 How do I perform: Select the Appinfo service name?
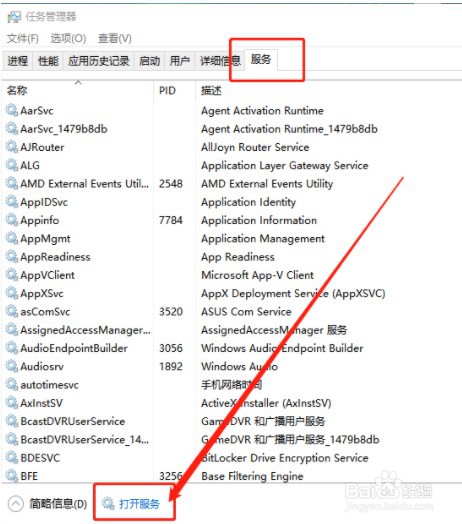(x=39, y=220)
